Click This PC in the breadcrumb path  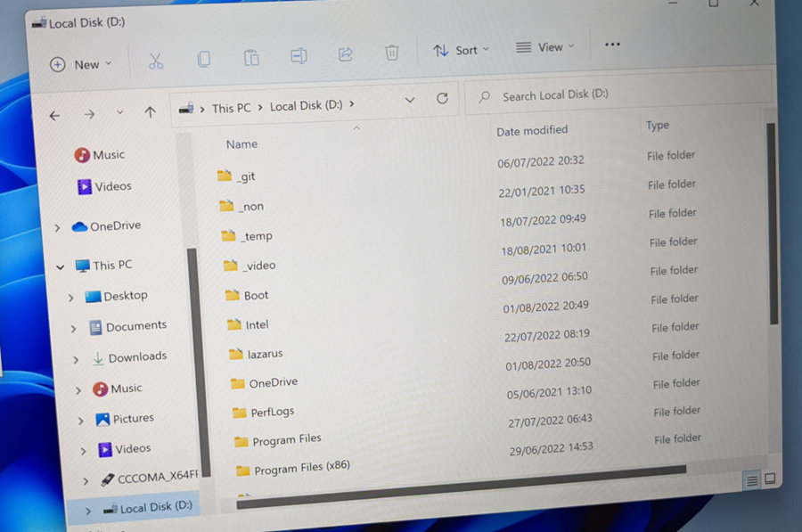pos(231,108)
